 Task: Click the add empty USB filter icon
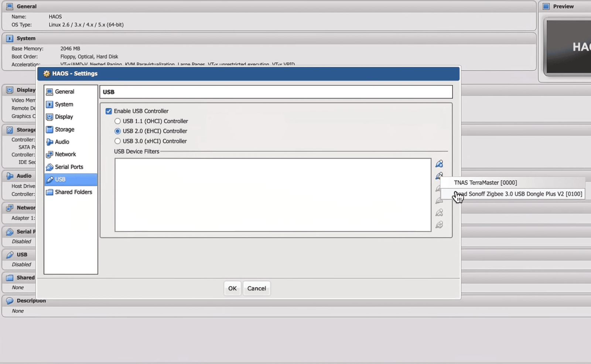439,164
